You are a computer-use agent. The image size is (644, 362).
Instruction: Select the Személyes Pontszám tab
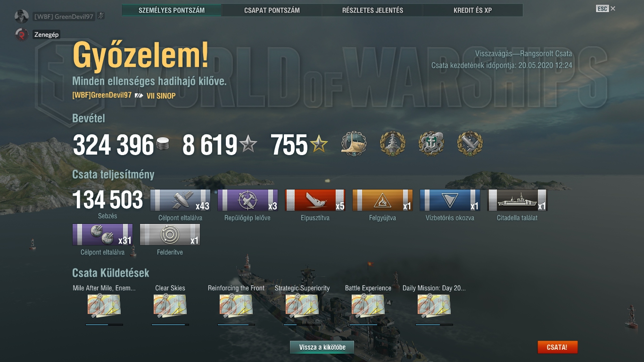click(172, 10)
